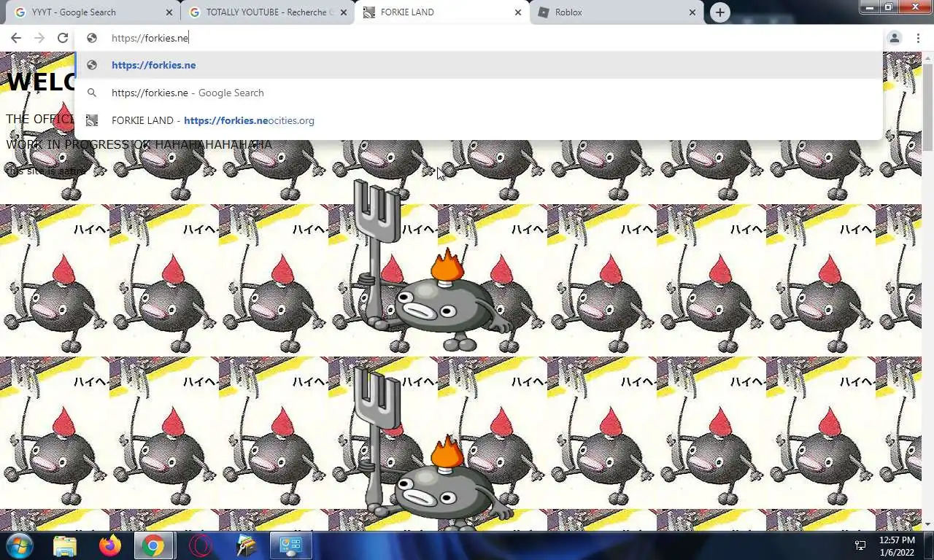Reload the current page

(x=63, y=38)
